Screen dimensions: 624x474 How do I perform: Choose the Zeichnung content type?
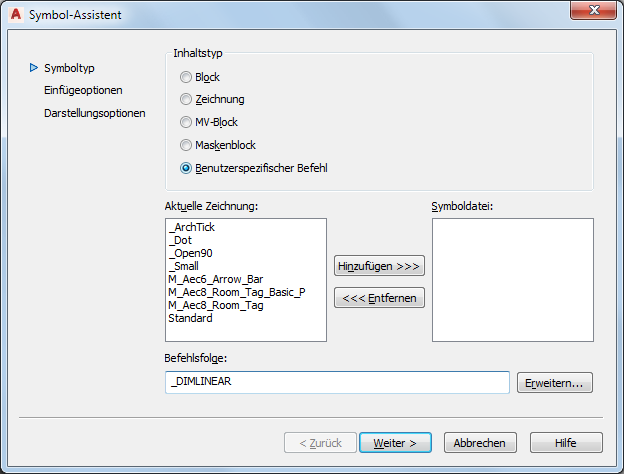point(186,99)
